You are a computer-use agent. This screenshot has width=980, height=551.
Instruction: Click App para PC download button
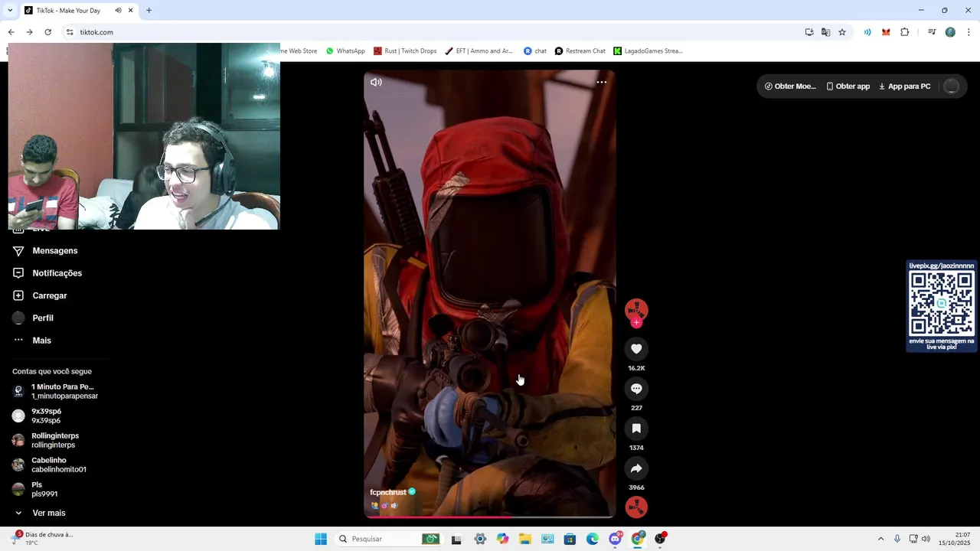(904, 86)
